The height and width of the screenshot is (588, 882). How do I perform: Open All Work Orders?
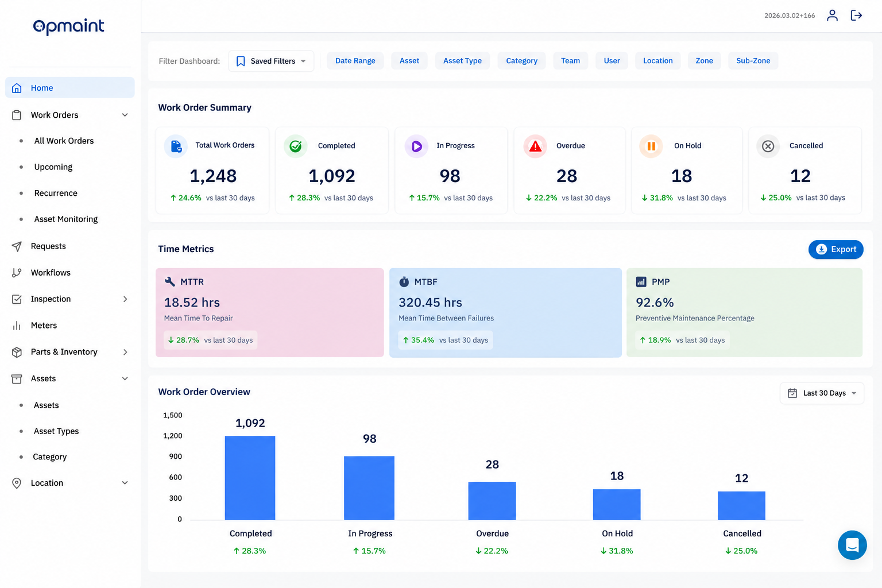(x=64, y=141)
